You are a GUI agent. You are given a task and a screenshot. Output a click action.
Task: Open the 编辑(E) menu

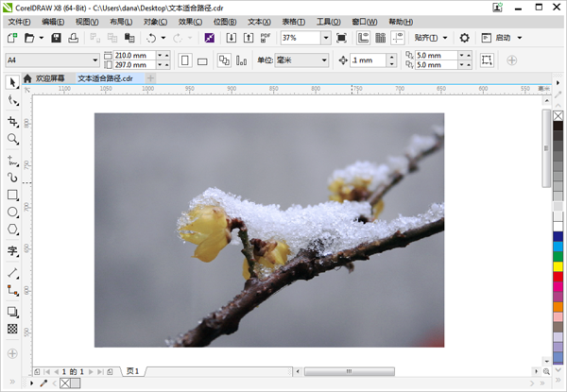point(53,22)
